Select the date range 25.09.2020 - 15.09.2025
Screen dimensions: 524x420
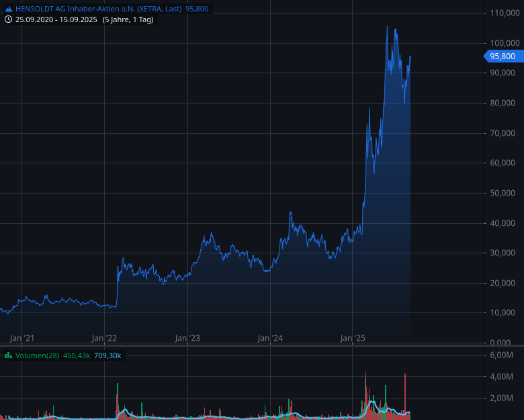click(56, 19)
